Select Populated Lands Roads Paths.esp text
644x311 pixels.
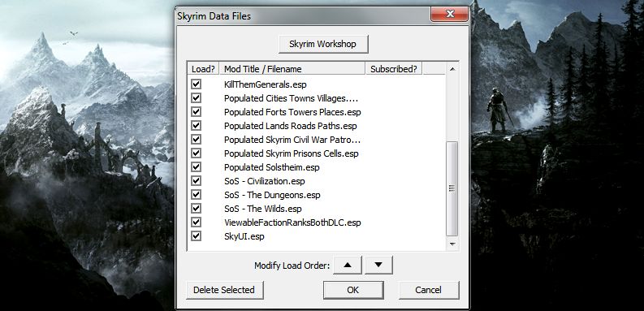tap(291, 126)
